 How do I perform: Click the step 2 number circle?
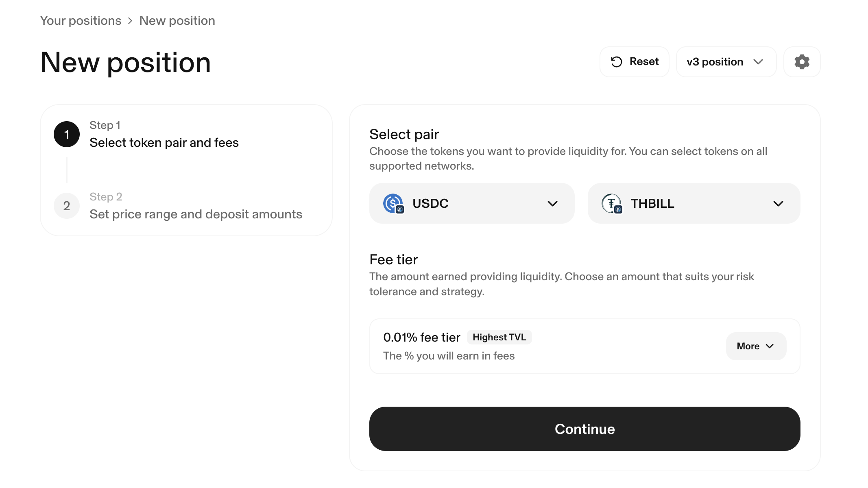click(x=67, y=206)
